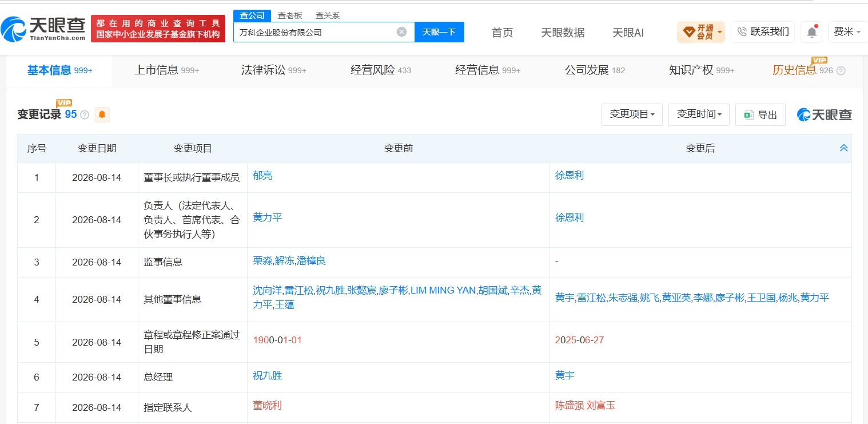Select the 2025-06-27 date value
The height and width of the screenshot is (424, 868).
tap(580, 340)
